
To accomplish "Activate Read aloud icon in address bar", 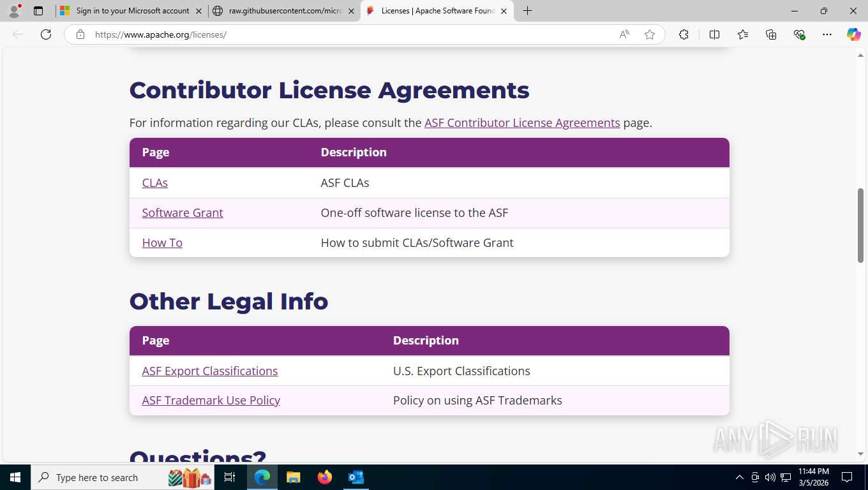I will [x=624, y=34].
